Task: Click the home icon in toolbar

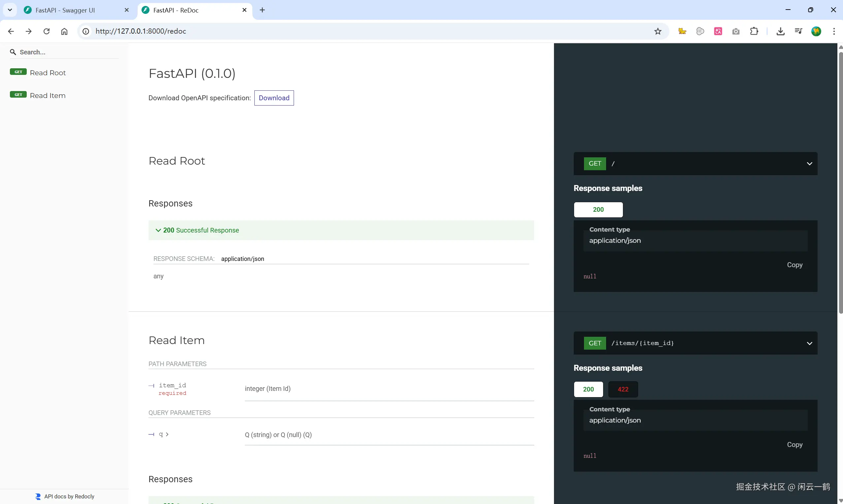Action: (64, 31)
